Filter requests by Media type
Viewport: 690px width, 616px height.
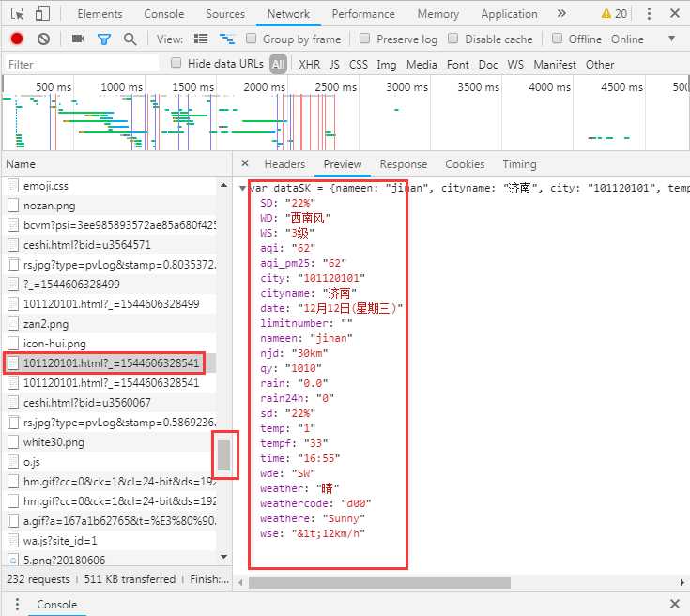tap(422, 65)
